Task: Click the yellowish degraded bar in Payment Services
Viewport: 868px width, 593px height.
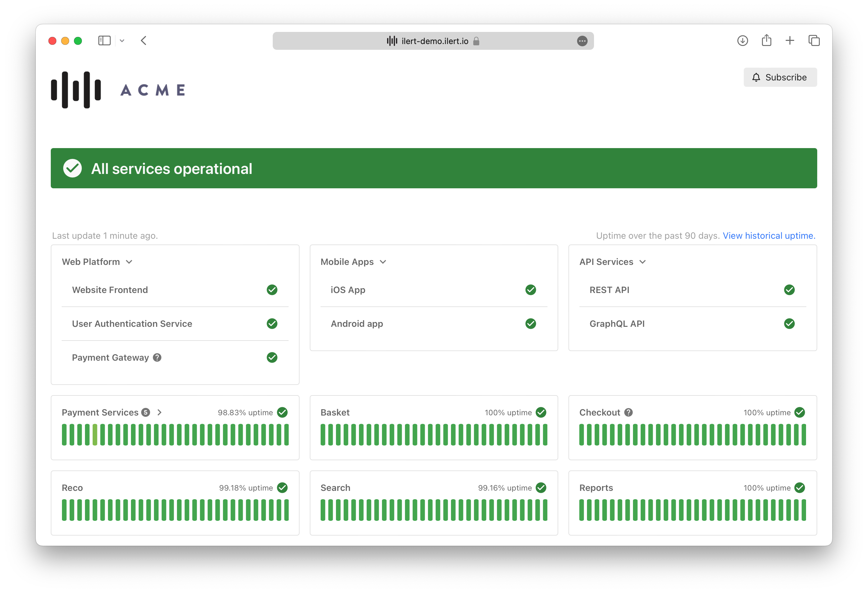Action: (x=95, y=435)
